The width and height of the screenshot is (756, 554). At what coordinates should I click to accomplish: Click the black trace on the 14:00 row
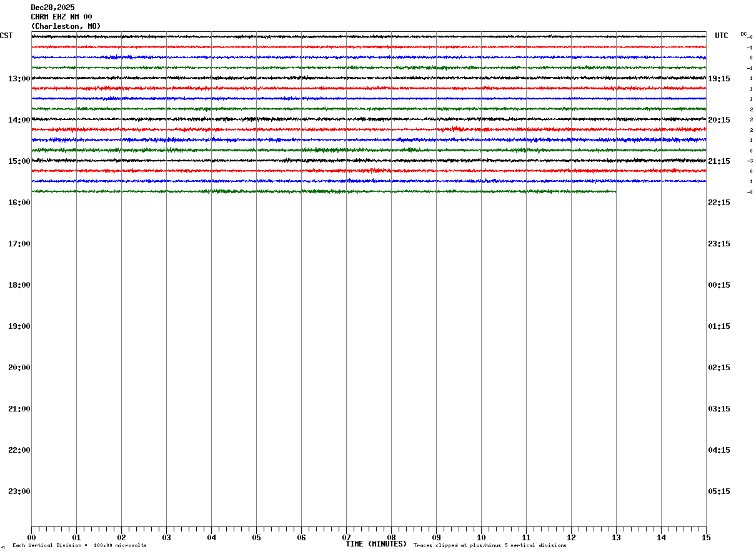[x=369, y=119]
